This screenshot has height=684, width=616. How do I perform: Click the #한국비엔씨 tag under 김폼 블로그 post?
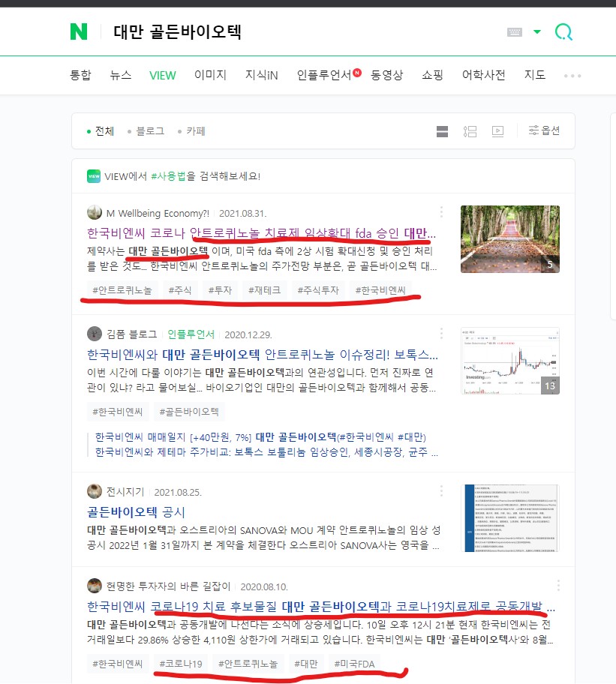(x=118, y=411)
